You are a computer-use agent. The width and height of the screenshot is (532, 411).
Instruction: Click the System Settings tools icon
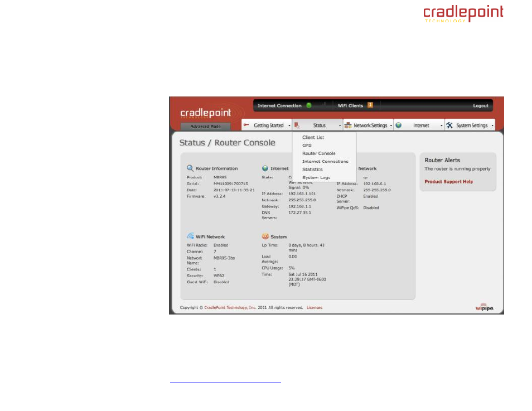pos(449,125)
